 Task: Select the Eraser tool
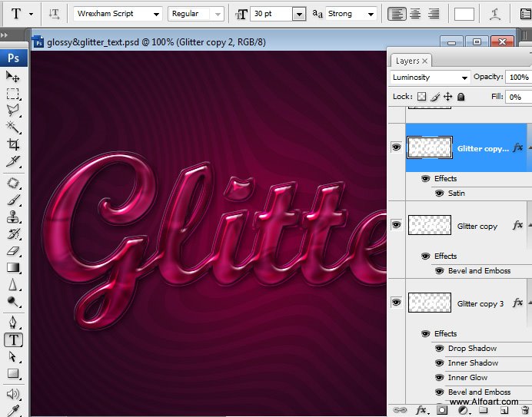click(13, 250)
